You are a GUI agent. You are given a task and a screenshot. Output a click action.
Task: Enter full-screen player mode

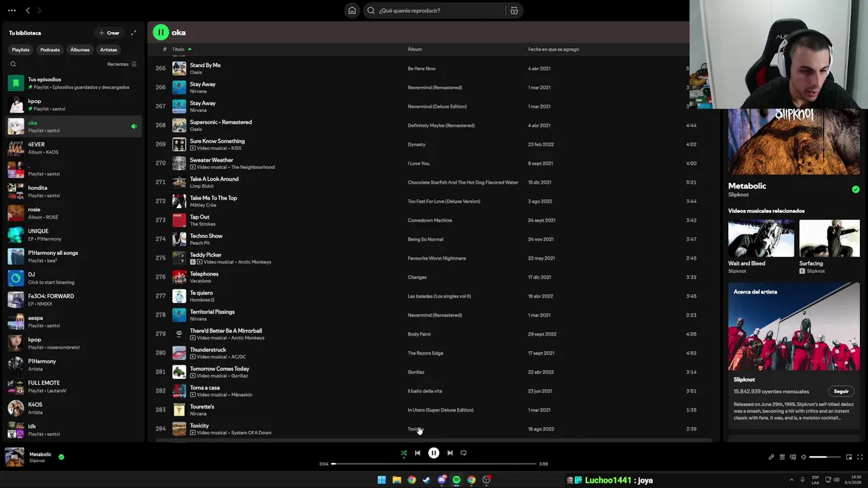pos(859,457)
